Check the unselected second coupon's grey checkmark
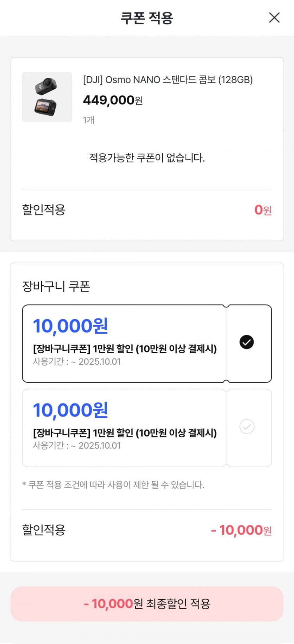Viewport: 294px width, 644px height. coord(247,426)
